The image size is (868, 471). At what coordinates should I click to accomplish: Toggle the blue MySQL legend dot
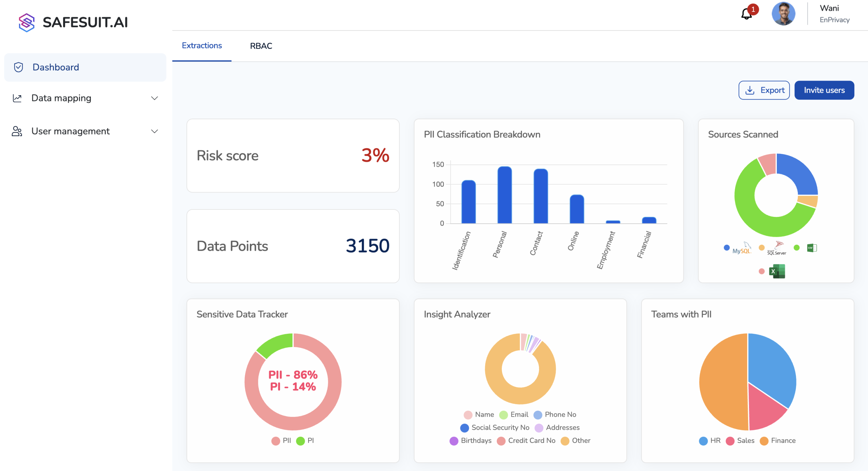727,248
